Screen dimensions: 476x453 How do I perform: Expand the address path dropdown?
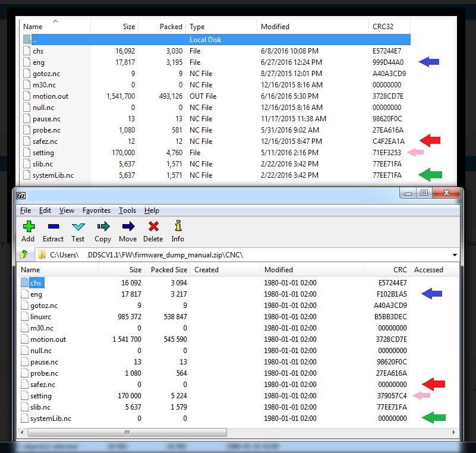[x=455, y=255]
